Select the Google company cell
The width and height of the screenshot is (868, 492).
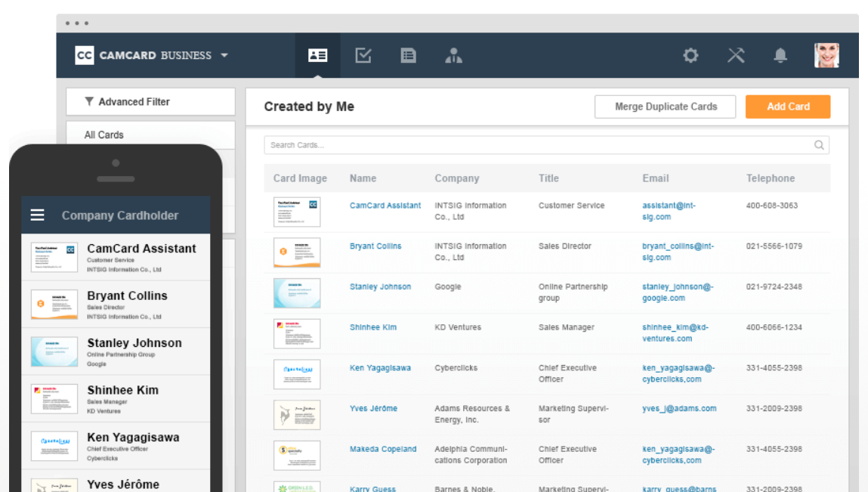pos(448,286)
